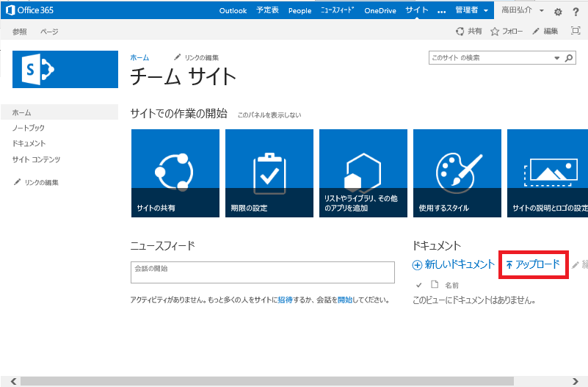Click the 共有 share button
The height and width of the screenshot is (387, 588).
(x=469, y=31)
